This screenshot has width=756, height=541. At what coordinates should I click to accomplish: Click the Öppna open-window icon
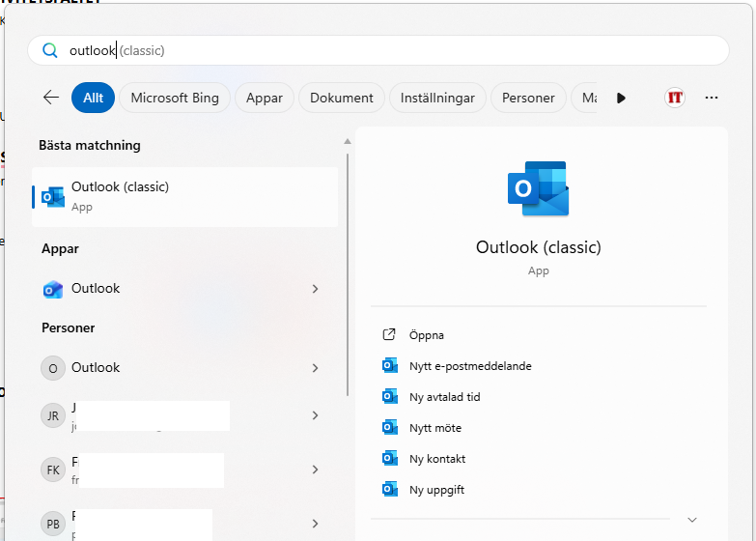coord(388,334)
